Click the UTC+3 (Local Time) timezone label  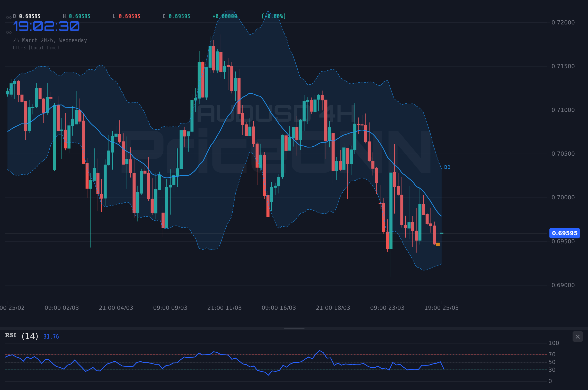tap(36, 48)
